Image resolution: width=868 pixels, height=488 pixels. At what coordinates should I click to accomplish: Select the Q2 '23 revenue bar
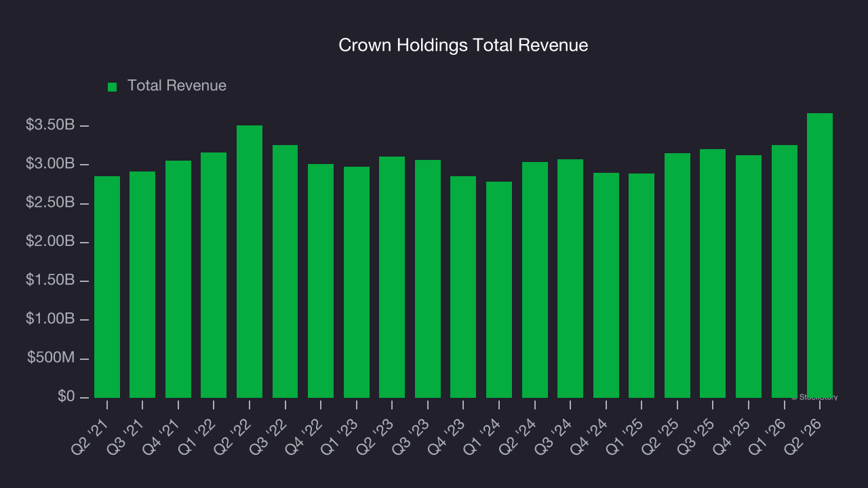pyautogui.click(x=392, y=277)
